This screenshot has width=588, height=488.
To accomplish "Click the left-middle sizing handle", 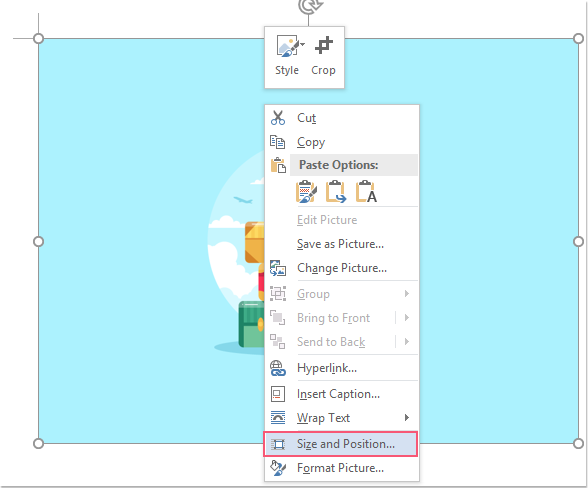I will (x=38, y=241).
